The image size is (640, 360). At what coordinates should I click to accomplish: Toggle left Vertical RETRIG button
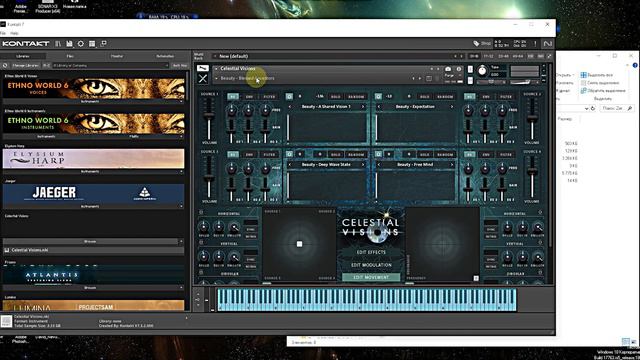click(251, 266)
